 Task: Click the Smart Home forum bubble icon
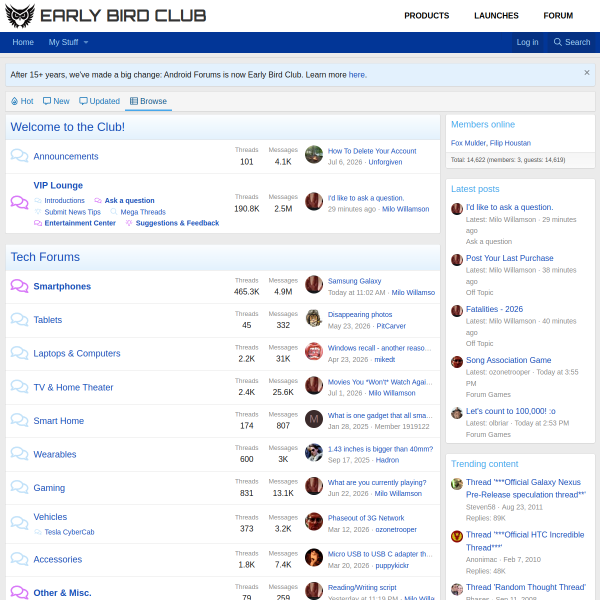(x=19, y=420)
